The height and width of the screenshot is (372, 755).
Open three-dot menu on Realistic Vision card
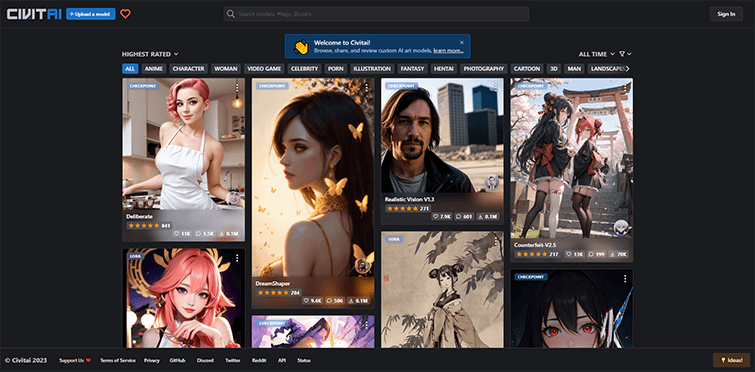point(495,87)
